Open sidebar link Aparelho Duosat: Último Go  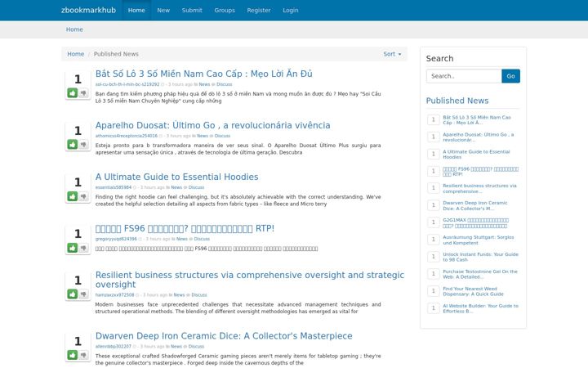point(478,137)
